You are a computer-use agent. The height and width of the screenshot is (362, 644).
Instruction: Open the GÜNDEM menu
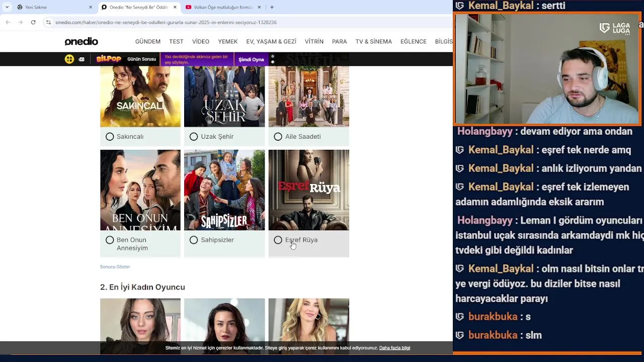(148, 42)
